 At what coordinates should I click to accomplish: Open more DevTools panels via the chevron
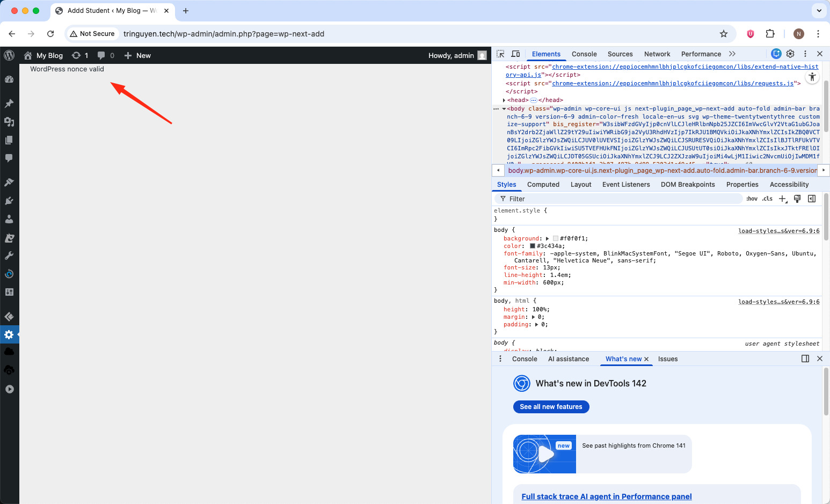click(732, 54)
